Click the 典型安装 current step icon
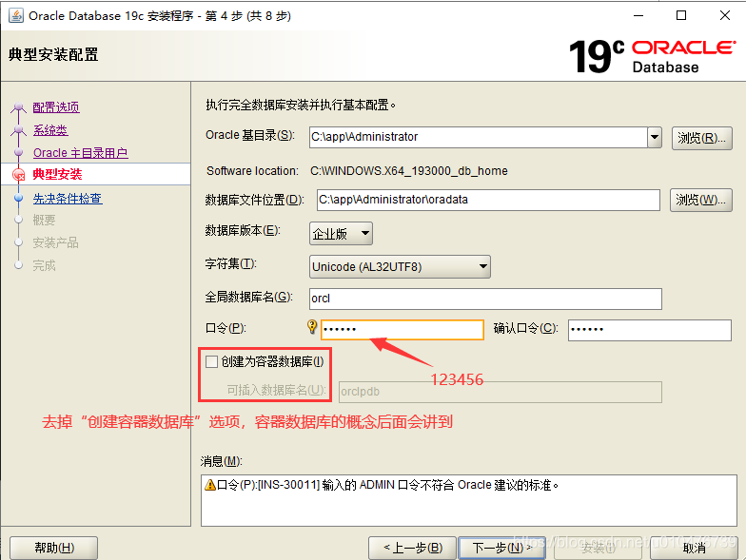The width and height of the screenshot is (746, 560). click(19, 175)
